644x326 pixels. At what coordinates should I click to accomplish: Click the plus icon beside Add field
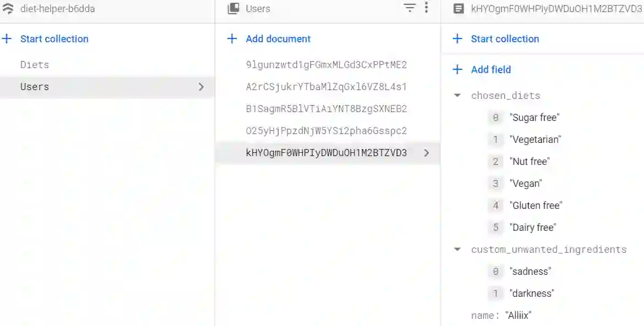(457, 70)
